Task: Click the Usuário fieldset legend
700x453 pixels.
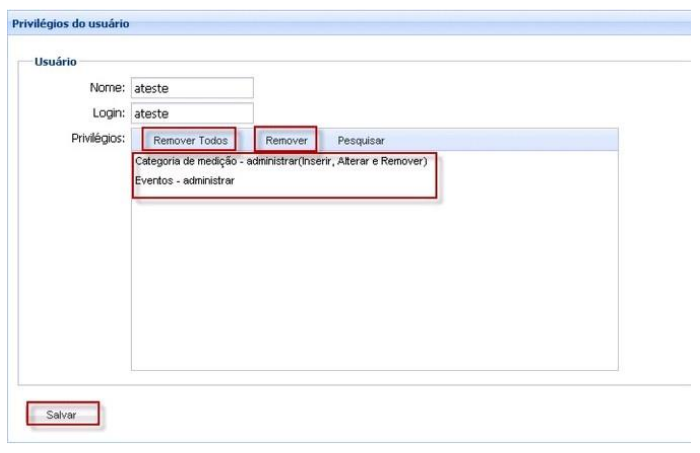Action: 56,62
